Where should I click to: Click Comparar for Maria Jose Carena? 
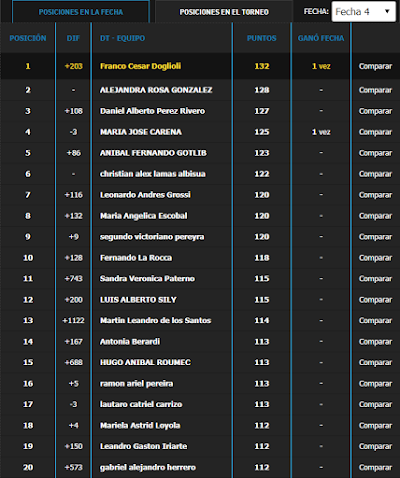[375, 132]
